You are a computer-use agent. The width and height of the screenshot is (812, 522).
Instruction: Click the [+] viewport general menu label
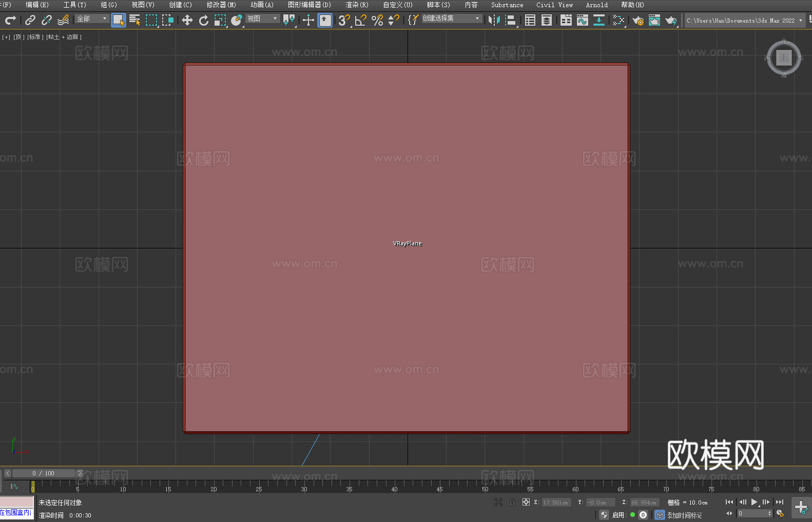[6, 37]
